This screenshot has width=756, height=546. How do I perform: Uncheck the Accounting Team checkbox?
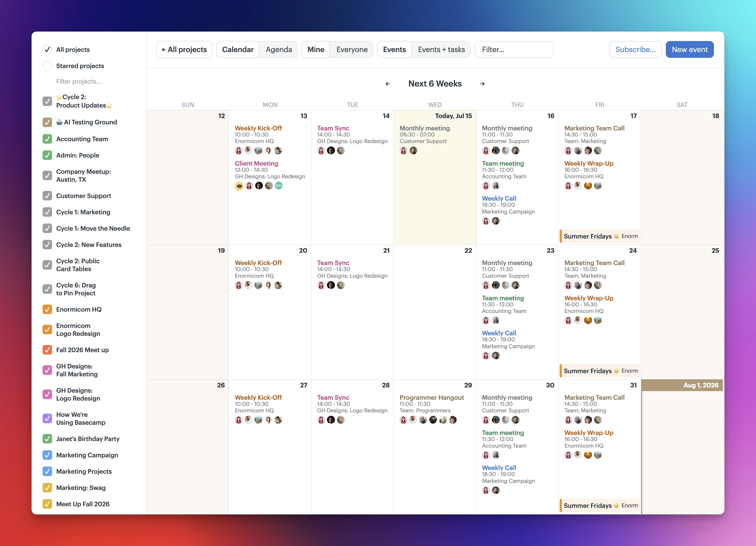click(47, 139)
